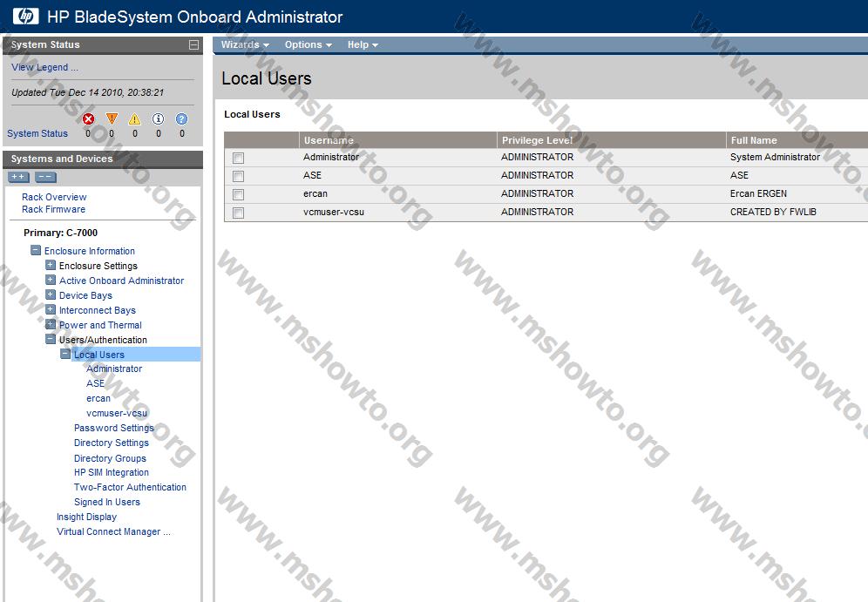Open Rack Firmware

[54, 209]
